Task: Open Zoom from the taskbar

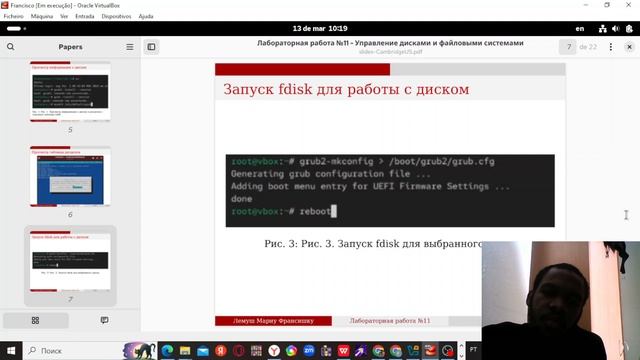Action: (309, 351)
